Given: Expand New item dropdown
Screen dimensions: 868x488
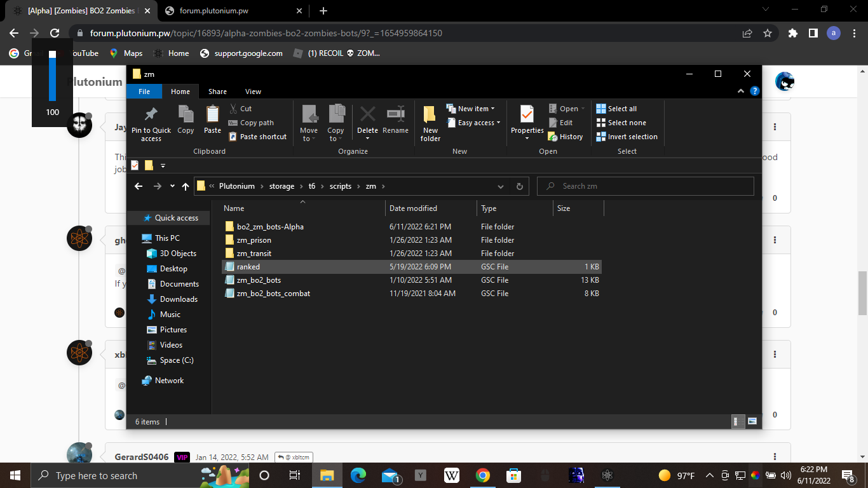Looking at the screenshot, I should (470, 109).
